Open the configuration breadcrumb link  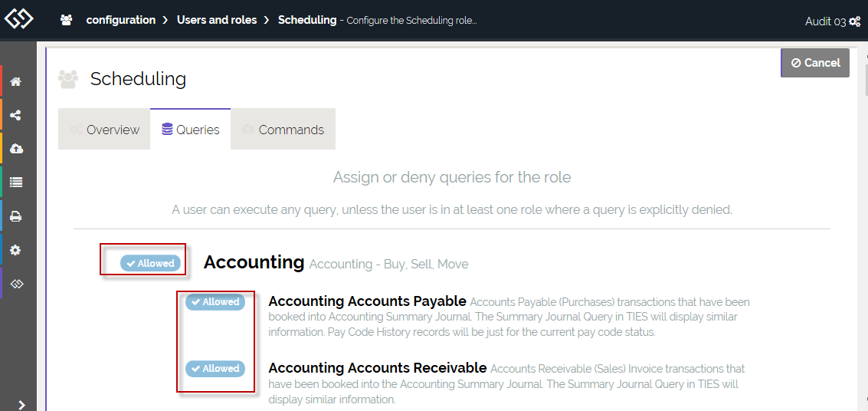click(x=120, y=20)
